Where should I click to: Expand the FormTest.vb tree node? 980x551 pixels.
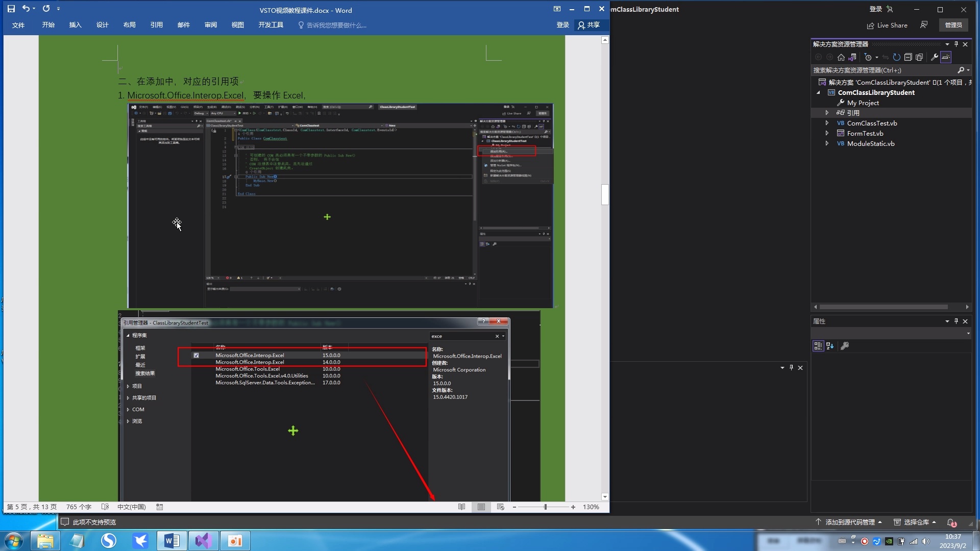pyautogui.click(x=827, y=133)
